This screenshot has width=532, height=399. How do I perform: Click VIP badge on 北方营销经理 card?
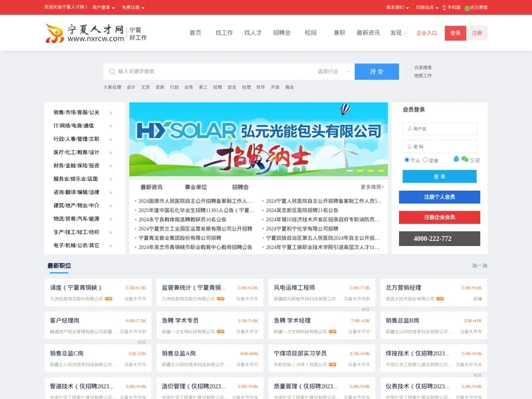pos(440,299)
